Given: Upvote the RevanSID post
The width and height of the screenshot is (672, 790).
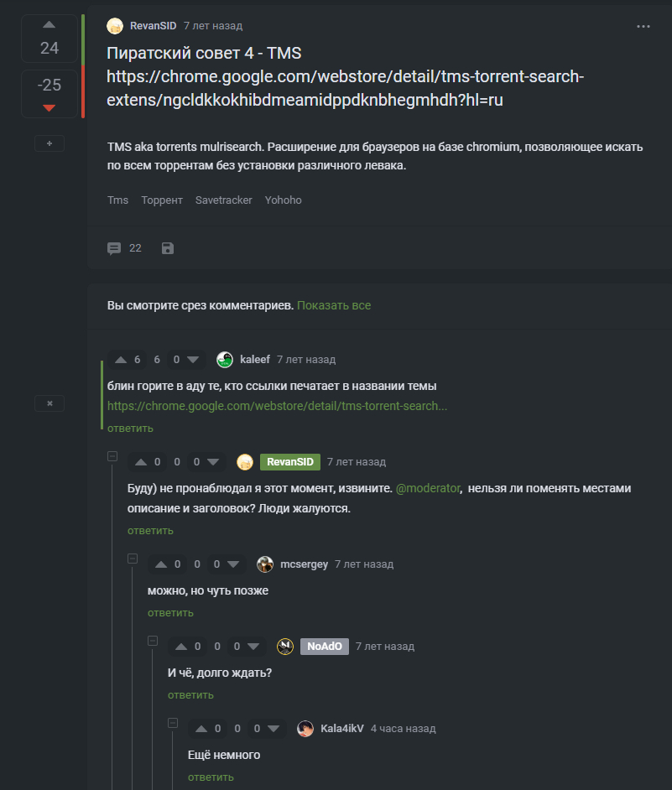Looking at the screenshot, I should pyautogui.click(x=49, y=25).
